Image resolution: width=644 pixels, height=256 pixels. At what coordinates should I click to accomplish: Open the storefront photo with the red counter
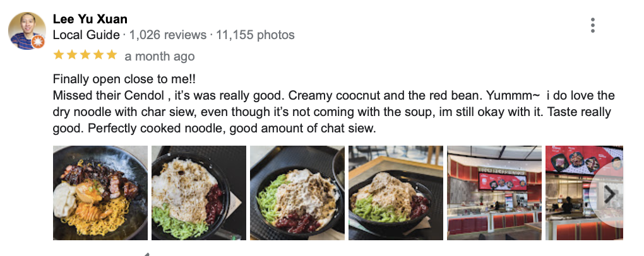pos(494,193)
